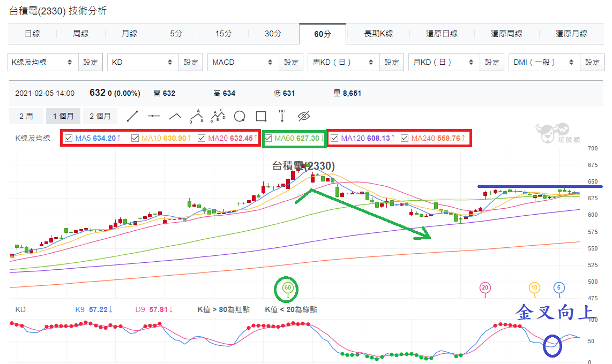Click the MA60 pin marker on chart

coord(288,289)
